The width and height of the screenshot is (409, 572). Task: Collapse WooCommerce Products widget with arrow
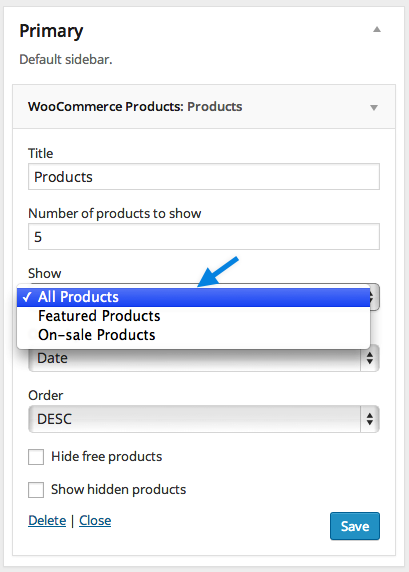click(x=374, y=108)
